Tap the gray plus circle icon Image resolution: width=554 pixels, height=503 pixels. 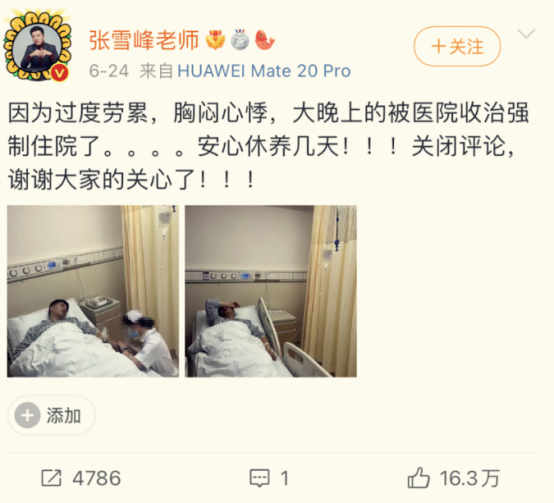click(27, 415)
